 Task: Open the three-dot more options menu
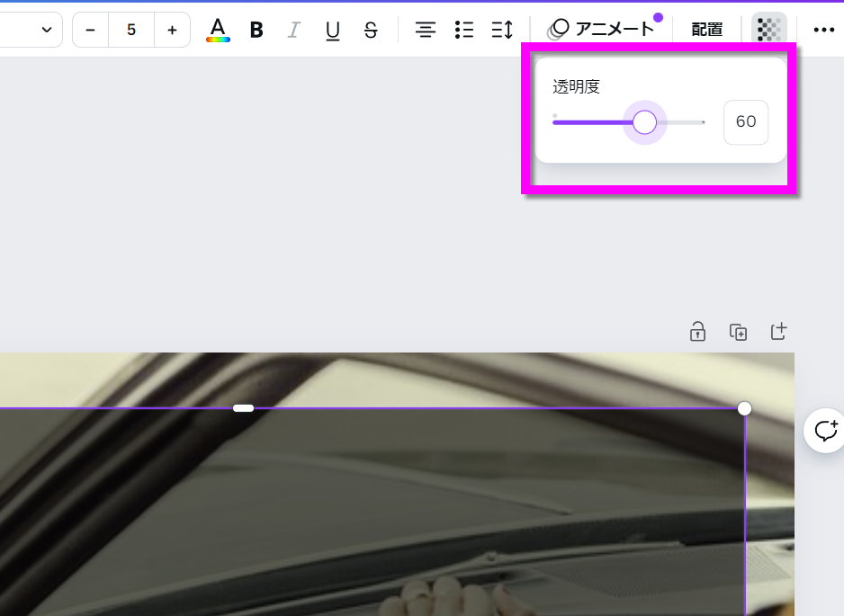click(823, 30)
